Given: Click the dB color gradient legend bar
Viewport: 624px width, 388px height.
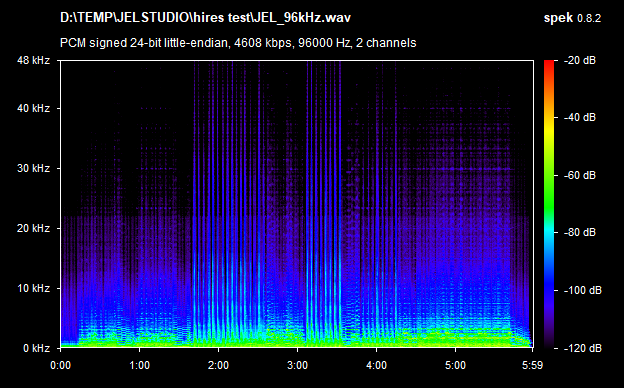Looking at the screenshot, I should click(x=549, y=204).
